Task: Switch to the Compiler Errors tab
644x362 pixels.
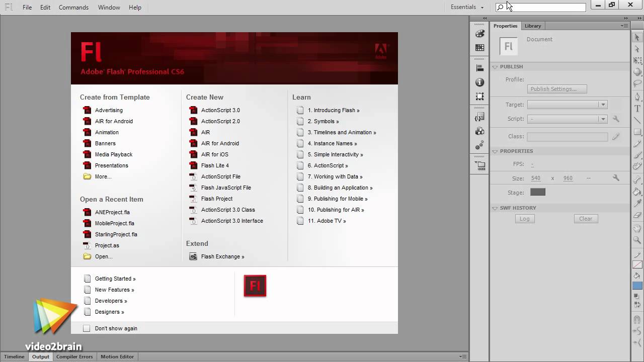Action: 74,356
